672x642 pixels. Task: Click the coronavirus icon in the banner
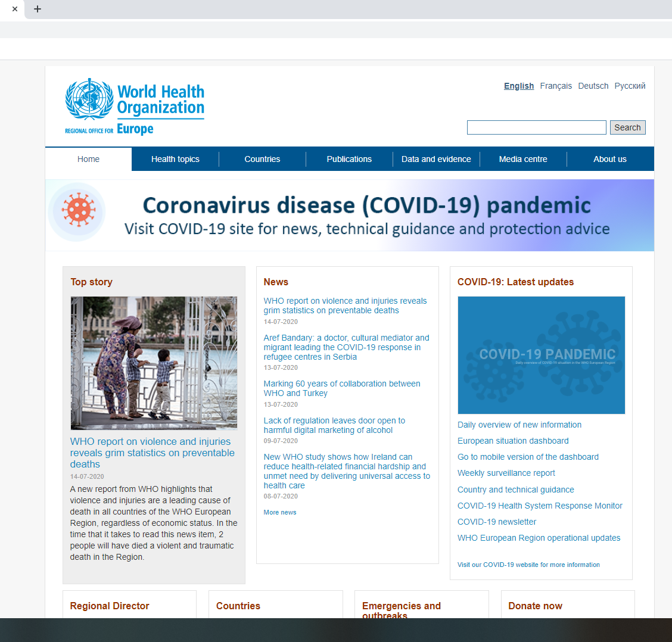[78, 210]
